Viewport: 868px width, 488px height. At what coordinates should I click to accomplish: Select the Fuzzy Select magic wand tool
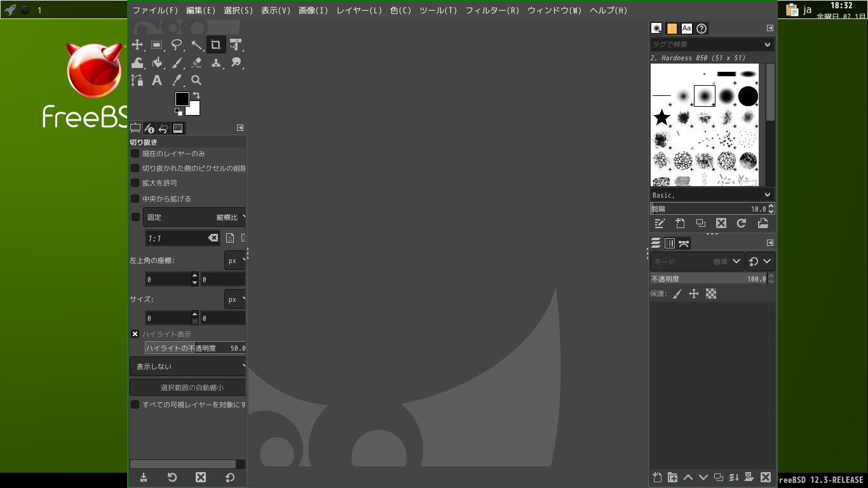pos(196,44)
